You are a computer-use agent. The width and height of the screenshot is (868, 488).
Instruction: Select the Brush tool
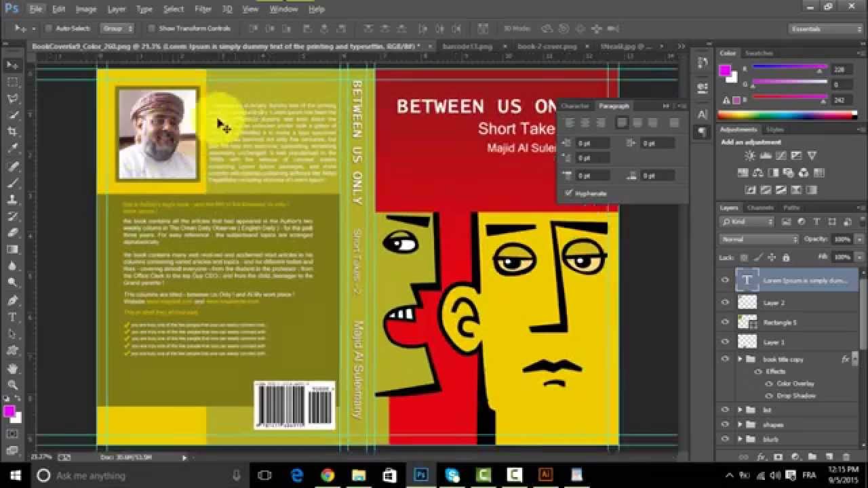(12, 183)
